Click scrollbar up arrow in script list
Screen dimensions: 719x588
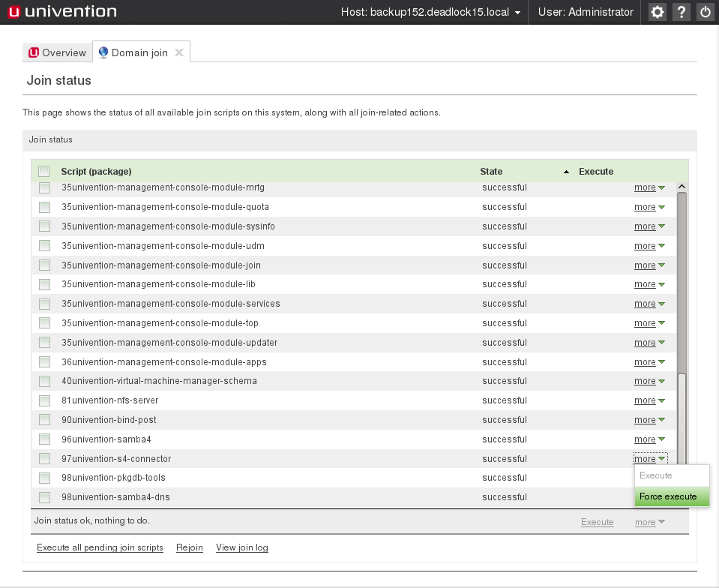click(x=682, y=187)
